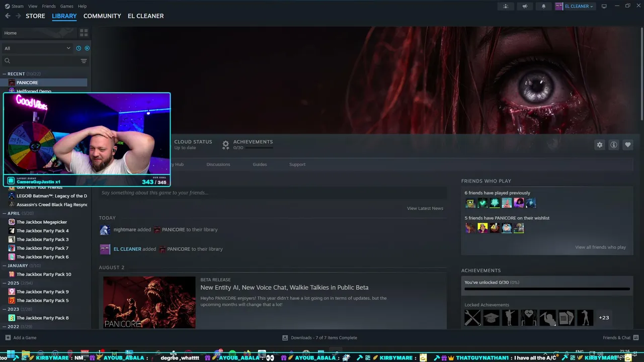
Task: Open PANICORE Discussions tab
Action: click(x=218, y=164)
